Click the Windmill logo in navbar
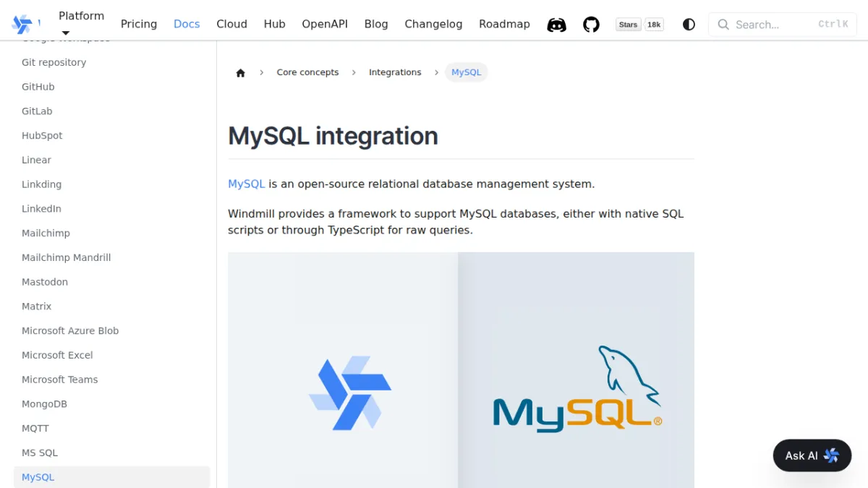This screenshot has width=868, height=488. 22,24
